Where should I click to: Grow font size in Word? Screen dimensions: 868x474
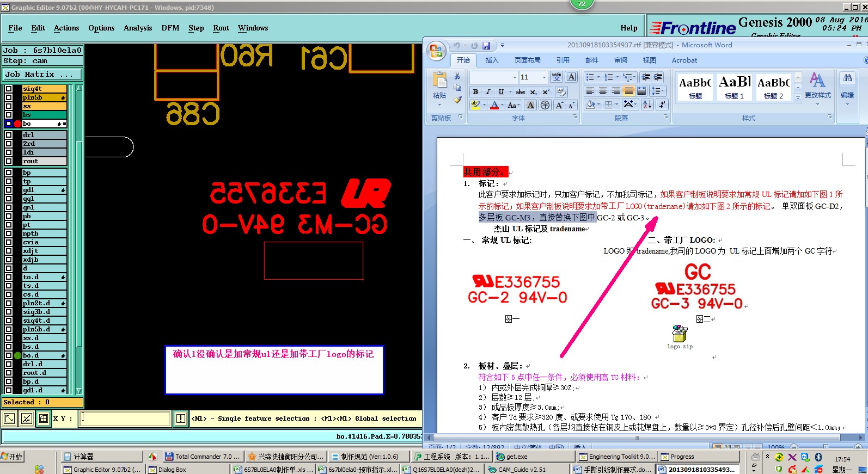click(559, 106)
